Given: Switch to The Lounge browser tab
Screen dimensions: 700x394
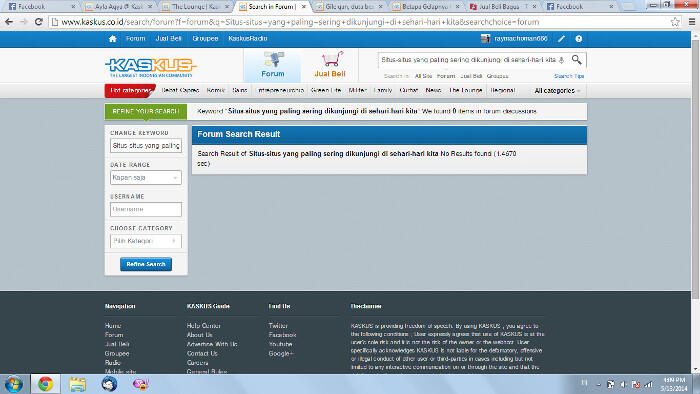Looking at the screenshot, I should [196, 7].
